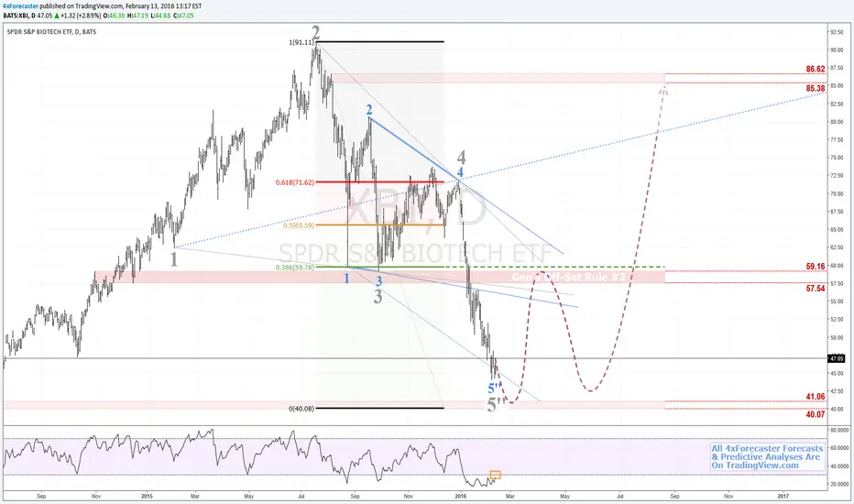Viewport: 854px width, 504px height.
Task: Click the gray wave 2 label at chart peak
Action: 316,33
